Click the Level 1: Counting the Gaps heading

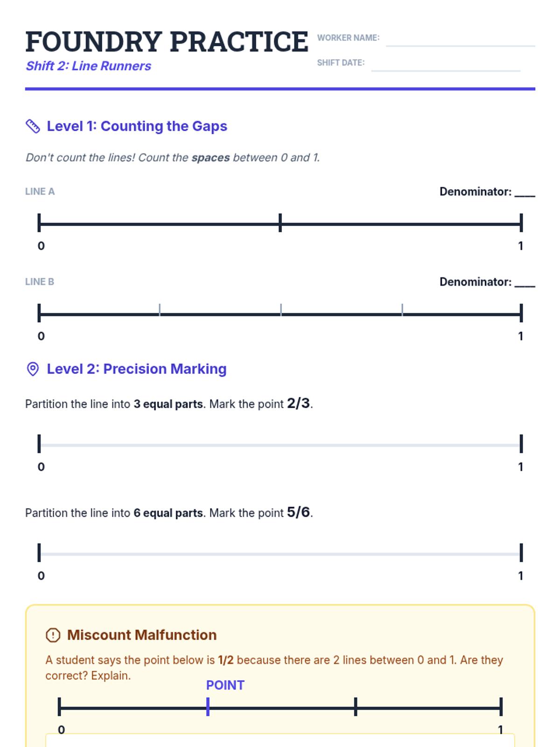[x=137, y=127]
